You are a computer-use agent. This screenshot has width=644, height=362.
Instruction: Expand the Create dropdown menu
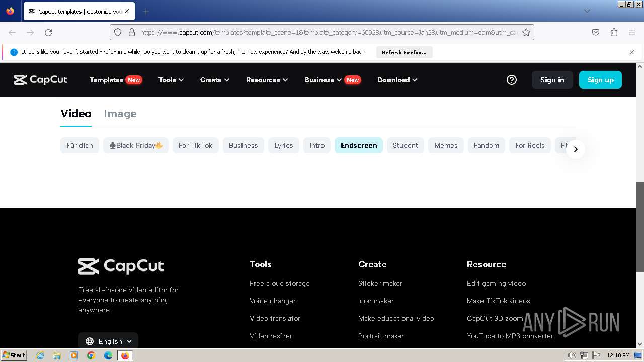[x=215, y=80]
